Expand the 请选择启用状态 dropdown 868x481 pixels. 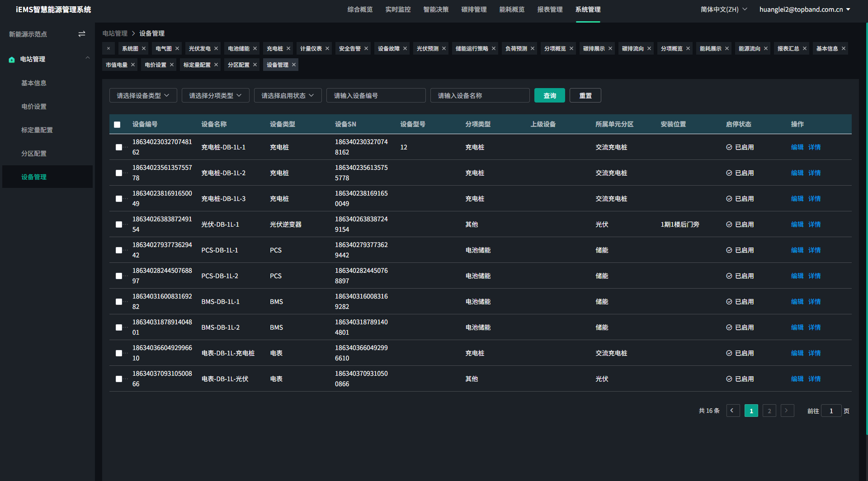(288, 96)
